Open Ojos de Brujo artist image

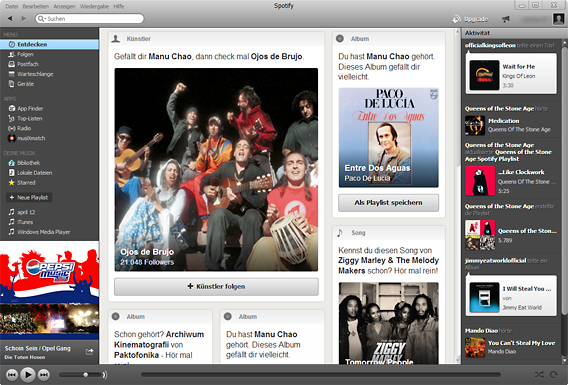click(x=216, y=170)
